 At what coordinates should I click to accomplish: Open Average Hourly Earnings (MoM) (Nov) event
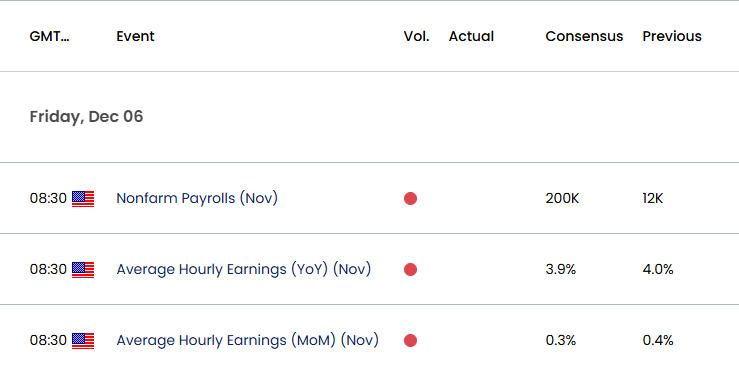(247, 340)
